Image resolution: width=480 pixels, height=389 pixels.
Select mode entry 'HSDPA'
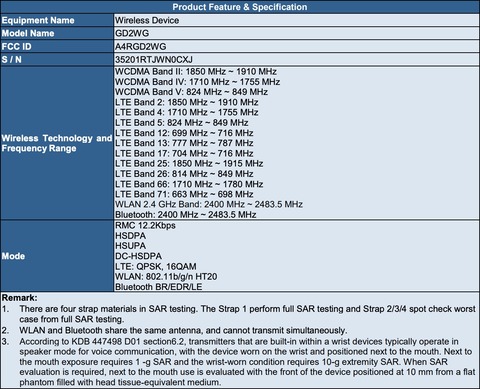pyautogui.click(x=130, y=236)
